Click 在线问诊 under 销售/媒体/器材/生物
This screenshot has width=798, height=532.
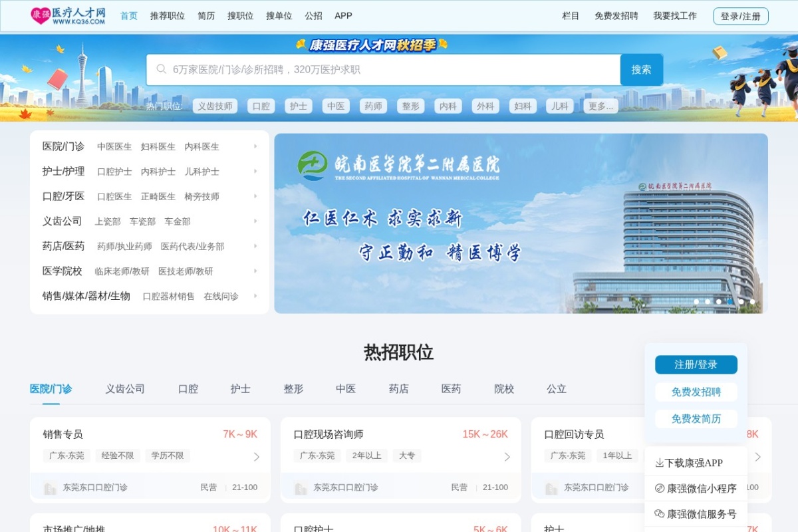[x=221, y=296]
